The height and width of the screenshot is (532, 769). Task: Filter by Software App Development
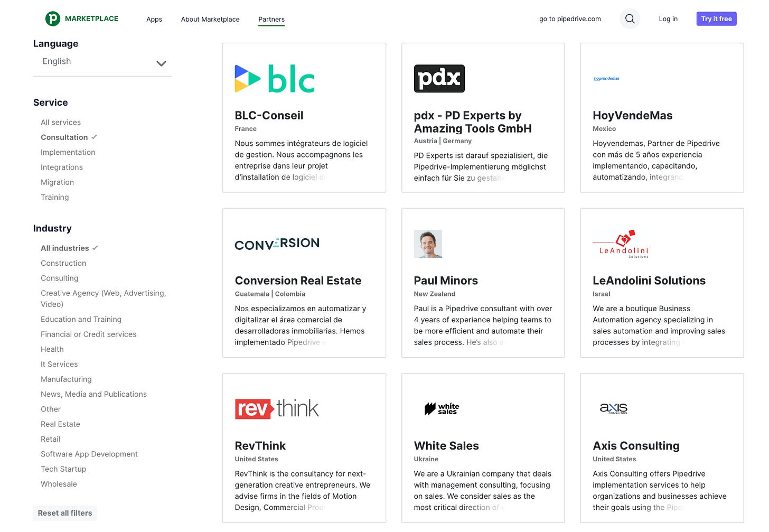pos(89,454)
